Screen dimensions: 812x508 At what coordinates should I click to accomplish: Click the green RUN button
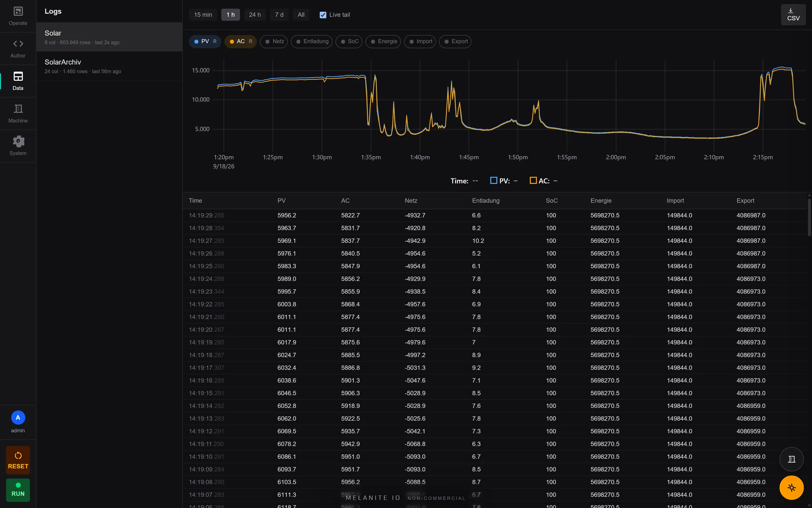18,490
